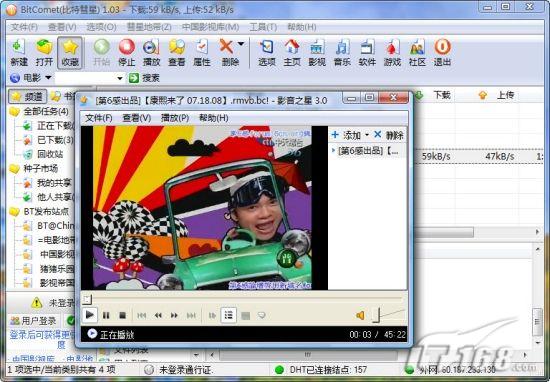Click the 打开 open torrent toolbar icon
Screen dimensions: 550x382
click(44, 53)
